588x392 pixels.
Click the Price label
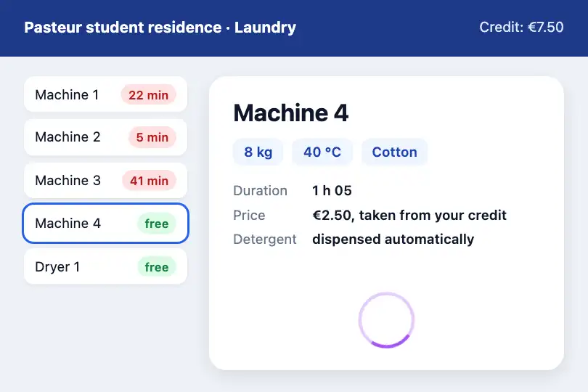(249, 216)
